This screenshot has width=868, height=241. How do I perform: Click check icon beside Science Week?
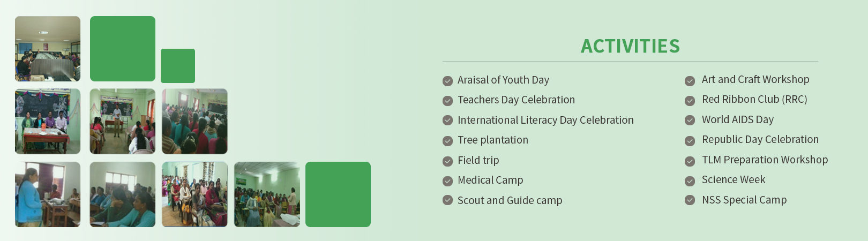690,181
